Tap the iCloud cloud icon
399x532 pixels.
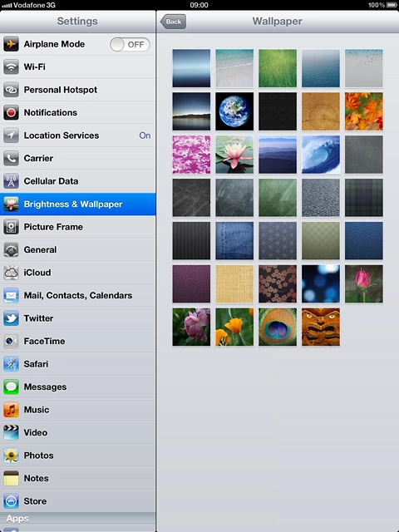(11, 273)
